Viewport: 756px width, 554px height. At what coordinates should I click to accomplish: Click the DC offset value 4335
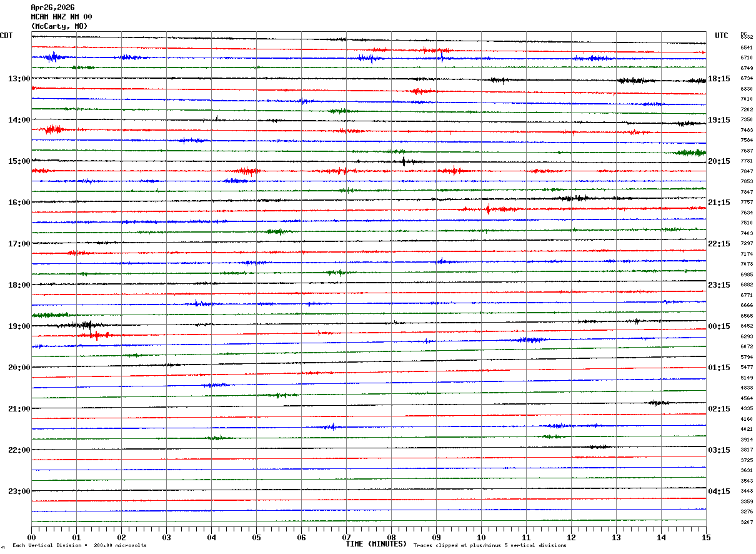click(747, 409)
